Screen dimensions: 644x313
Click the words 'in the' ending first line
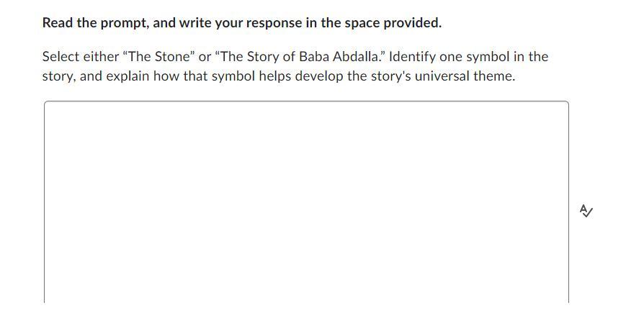point(530,56)
